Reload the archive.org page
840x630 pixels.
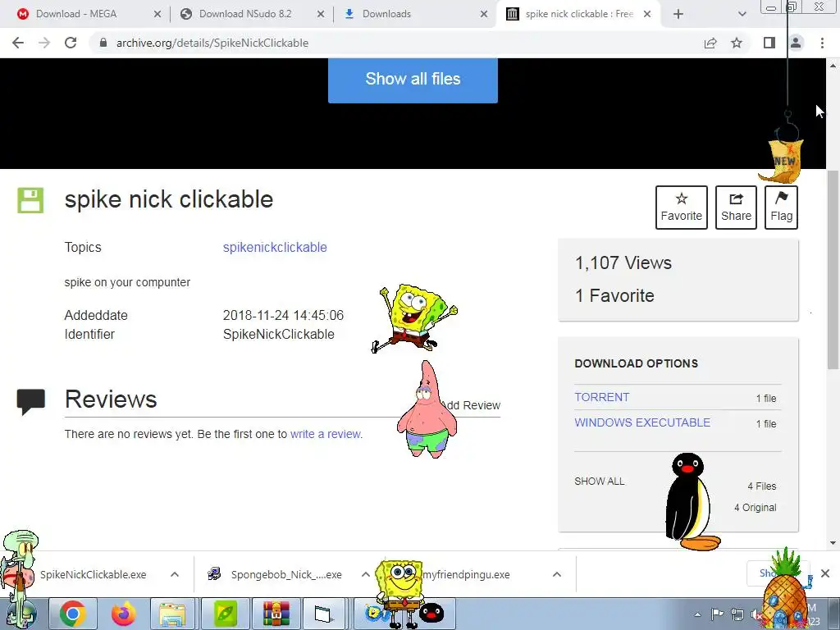point(71,43)
